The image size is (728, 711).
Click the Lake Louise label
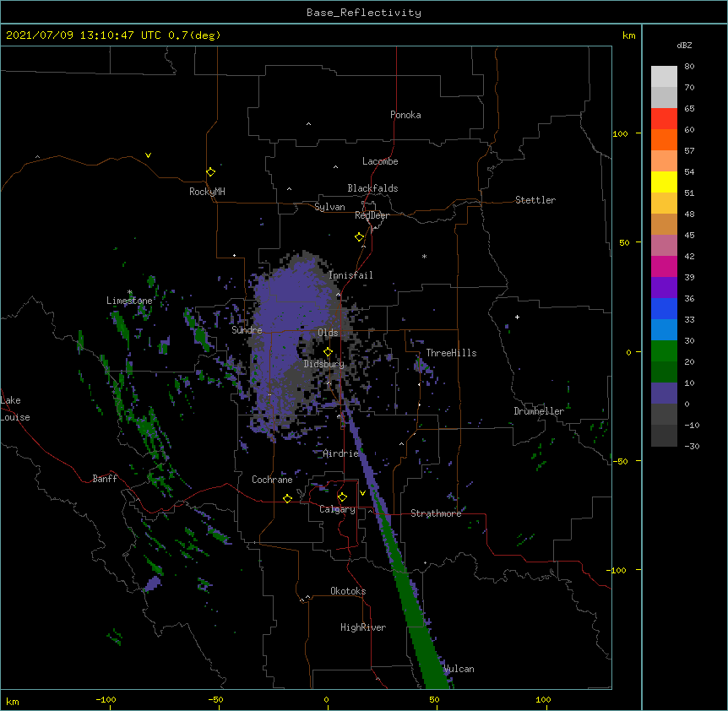coord(15,409)
